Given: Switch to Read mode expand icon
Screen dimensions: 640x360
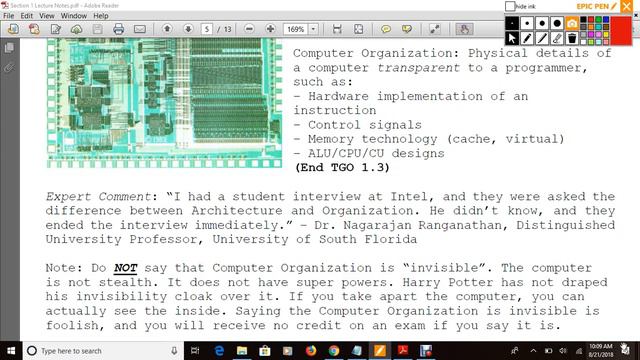Looking at the screenshot, I should point(435,29).
